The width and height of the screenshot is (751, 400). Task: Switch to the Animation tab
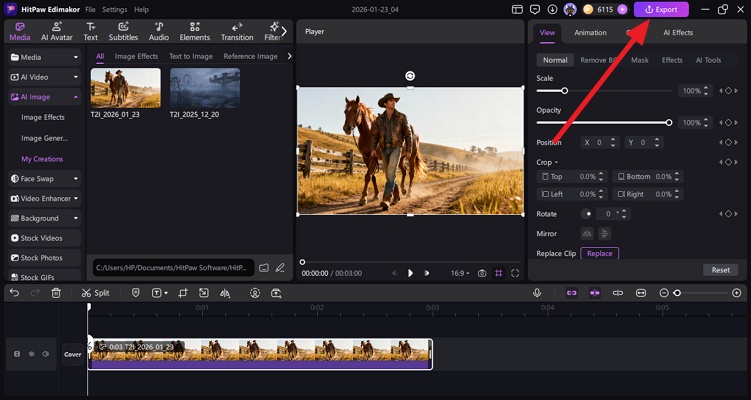[590, 32]
